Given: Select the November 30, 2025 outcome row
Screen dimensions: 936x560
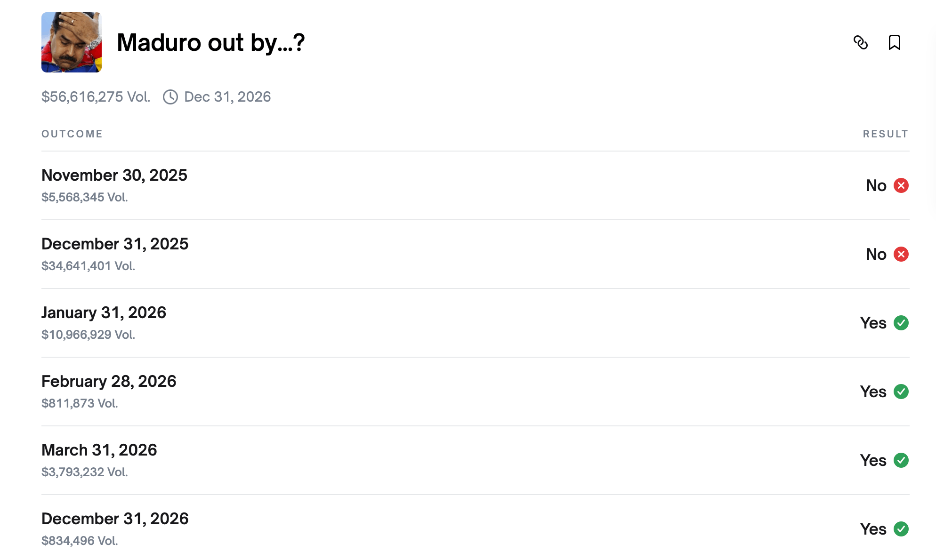Looking at the screenshot, I should (x=114, y=175).
